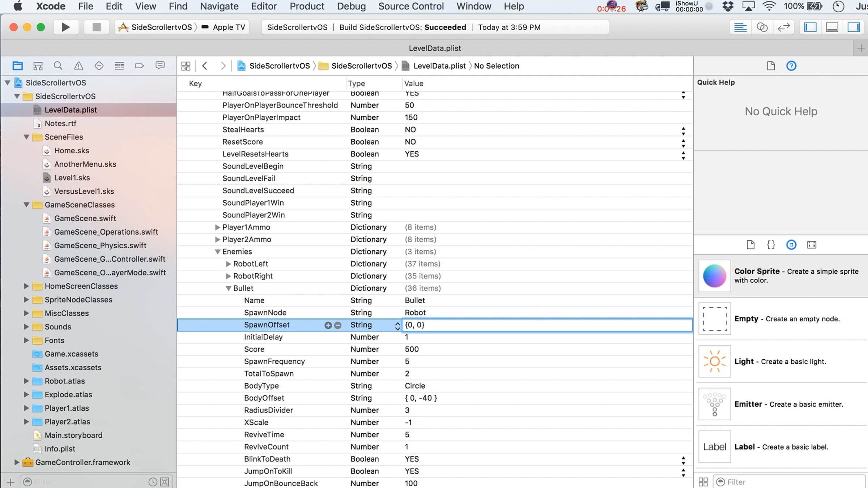This screenshot has height=488, width=868.
Task: Remove the SpawnOffset row
Action: (338, 325)
